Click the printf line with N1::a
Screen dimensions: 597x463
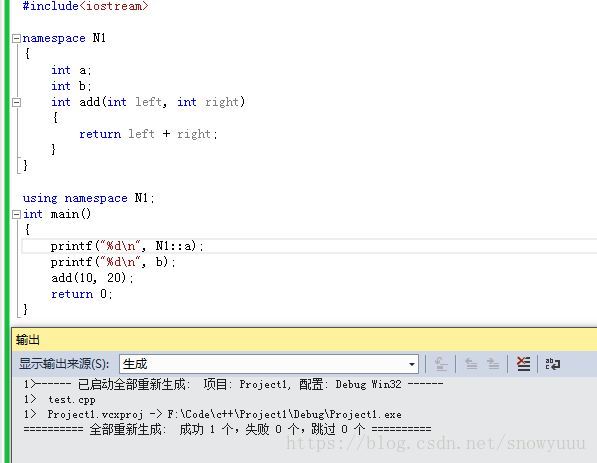coord(127,246)
